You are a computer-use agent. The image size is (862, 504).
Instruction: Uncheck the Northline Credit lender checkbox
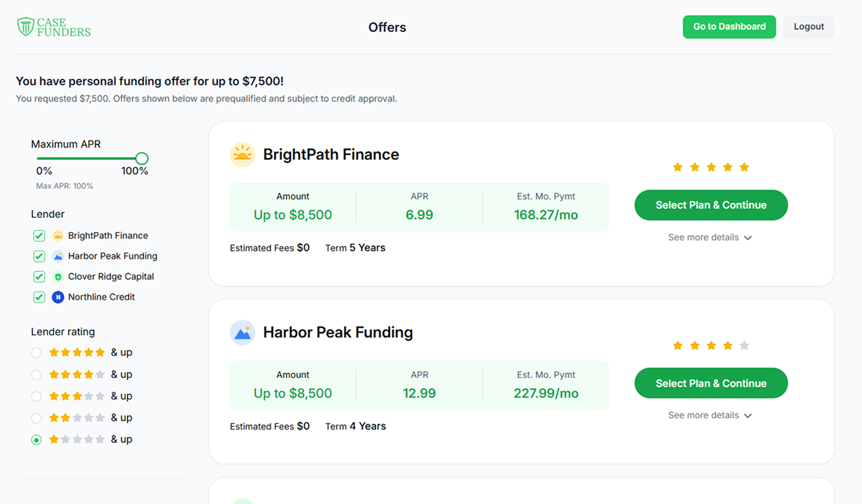coord(39,297)
